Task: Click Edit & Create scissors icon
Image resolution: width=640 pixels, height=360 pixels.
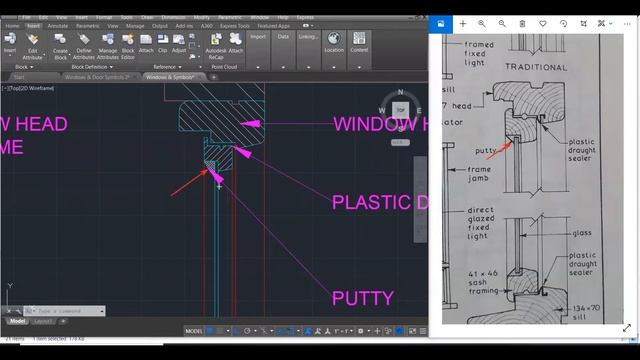Action: (601, 24)
